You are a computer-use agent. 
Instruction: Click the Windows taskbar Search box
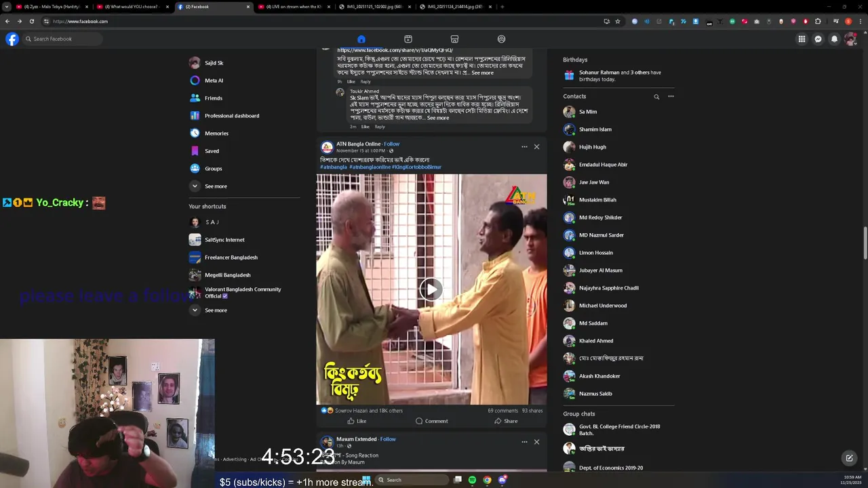(x=412, y=480)
